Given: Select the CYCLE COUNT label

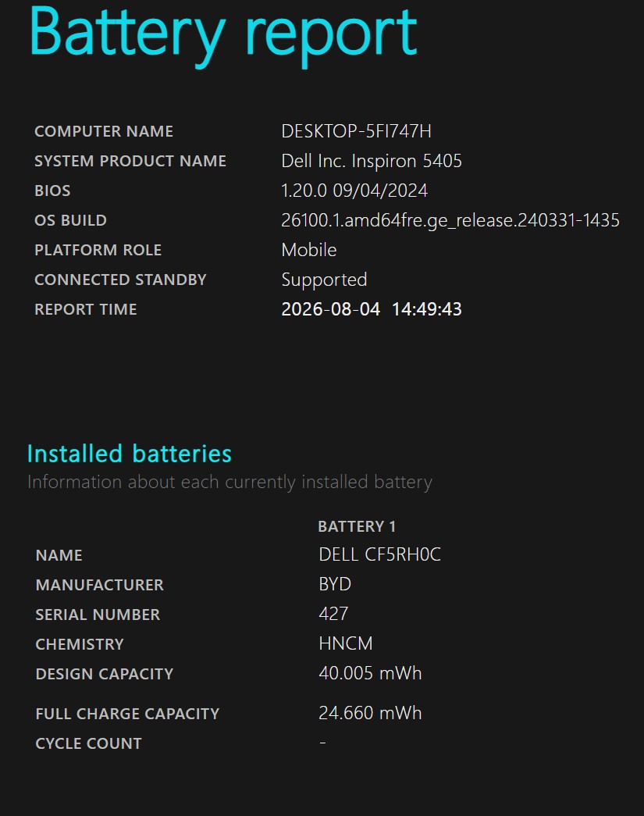Looking at the screenshot, I should (88, 743).
